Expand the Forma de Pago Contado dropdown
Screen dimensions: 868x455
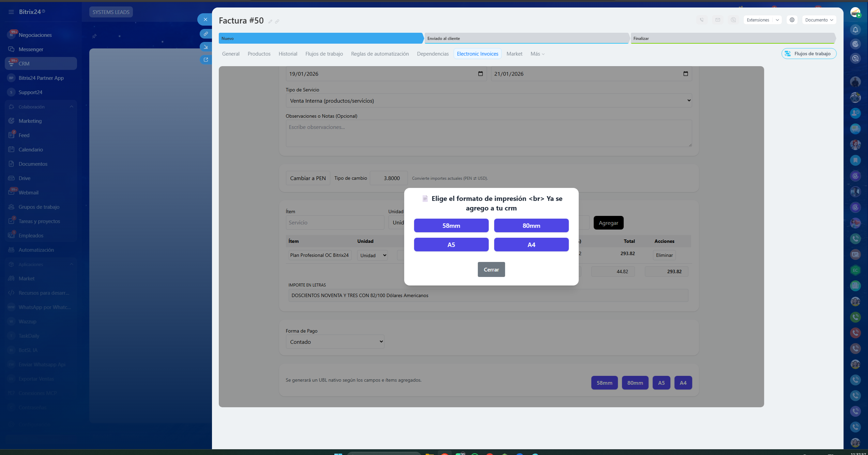(x=335, y=342)
